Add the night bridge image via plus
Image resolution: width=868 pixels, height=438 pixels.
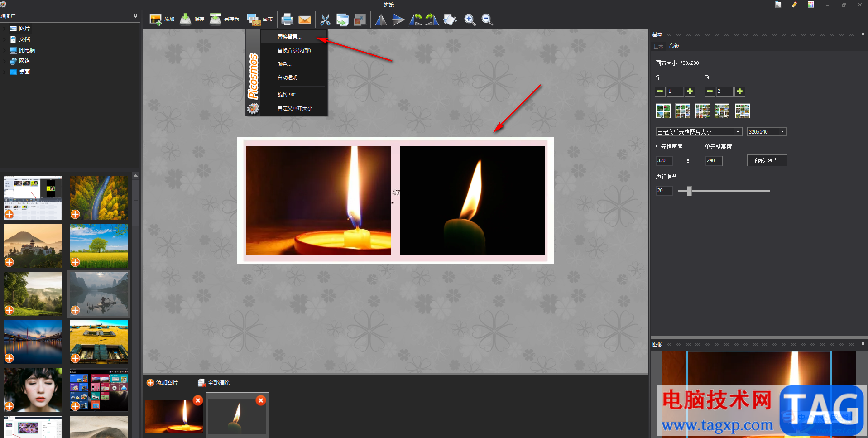pyautogui.click(x=9, y=358)
